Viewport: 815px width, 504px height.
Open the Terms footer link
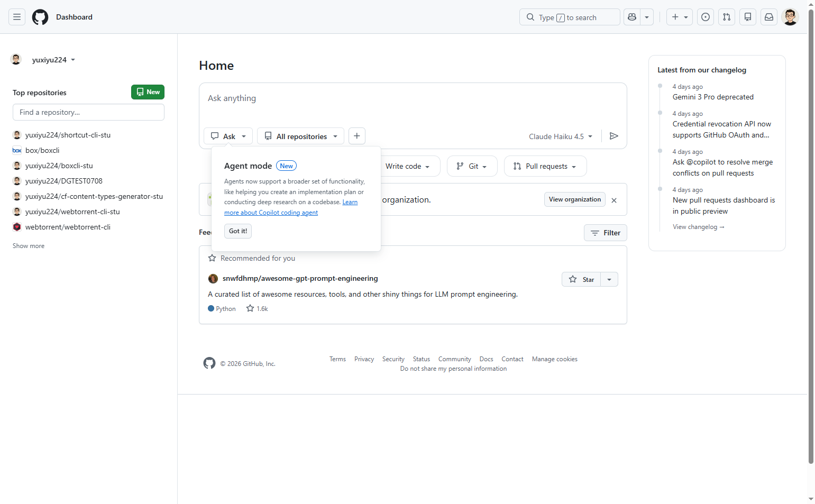(x=337, y=359)
